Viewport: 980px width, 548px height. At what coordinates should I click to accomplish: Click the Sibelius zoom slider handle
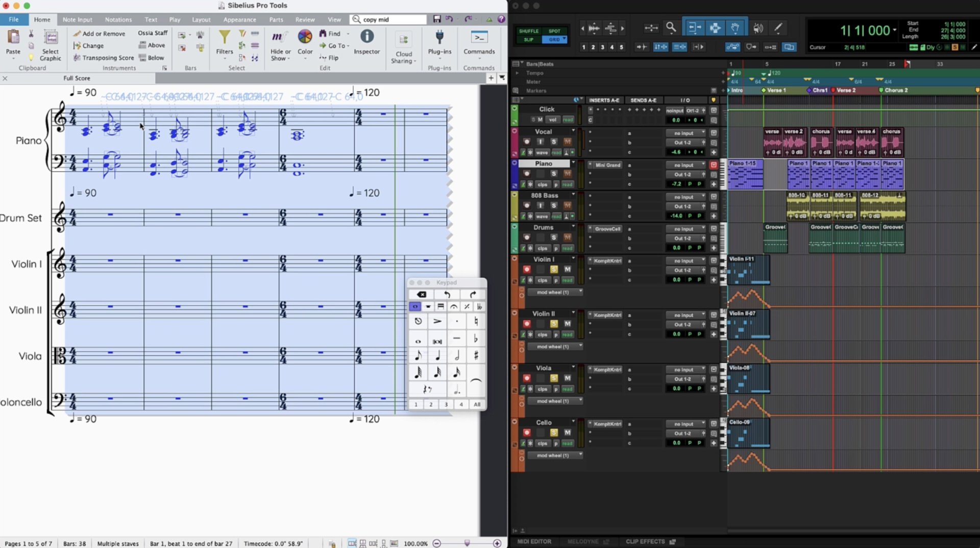tap(467, 543)
